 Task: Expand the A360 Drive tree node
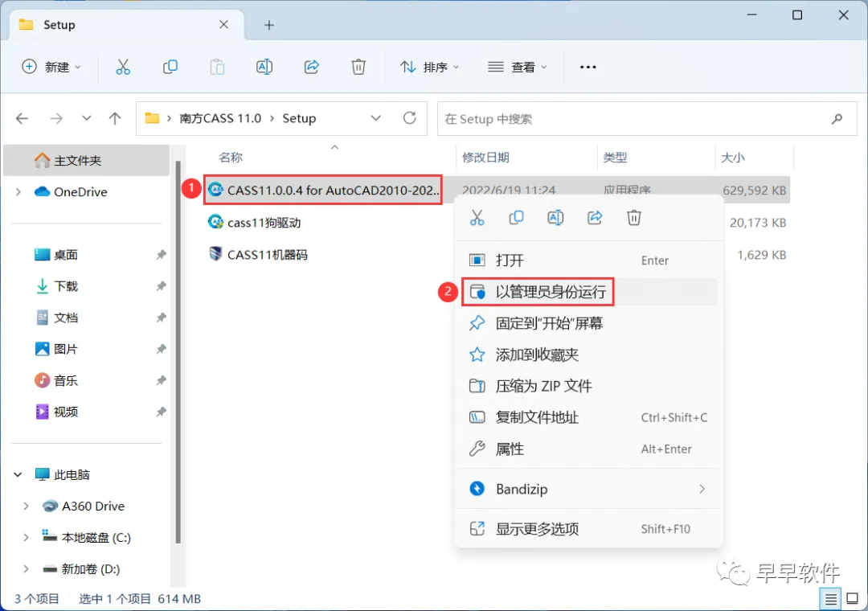coord(26,506)
